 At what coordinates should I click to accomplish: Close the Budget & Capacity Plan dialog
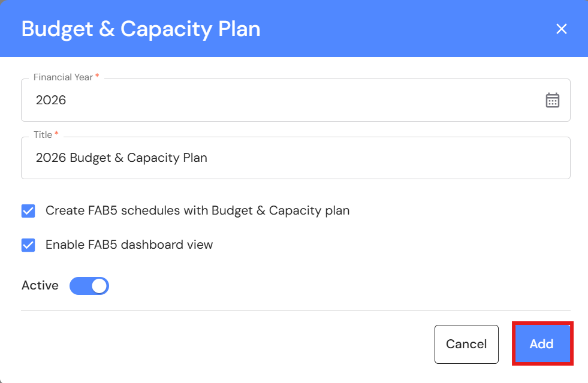pos(561,29)
